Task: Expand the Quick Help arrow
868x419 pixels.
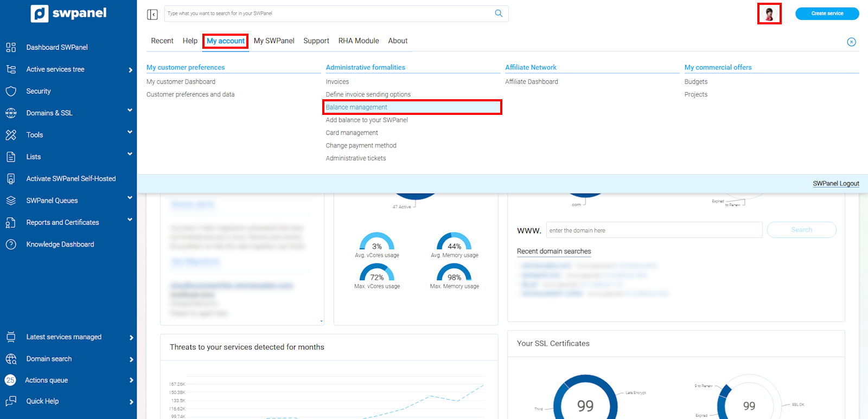Action: point(131,402)
